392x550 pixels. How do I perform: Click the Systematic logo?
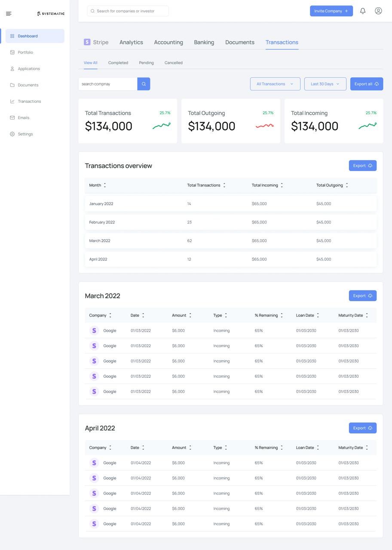(51, 14)
